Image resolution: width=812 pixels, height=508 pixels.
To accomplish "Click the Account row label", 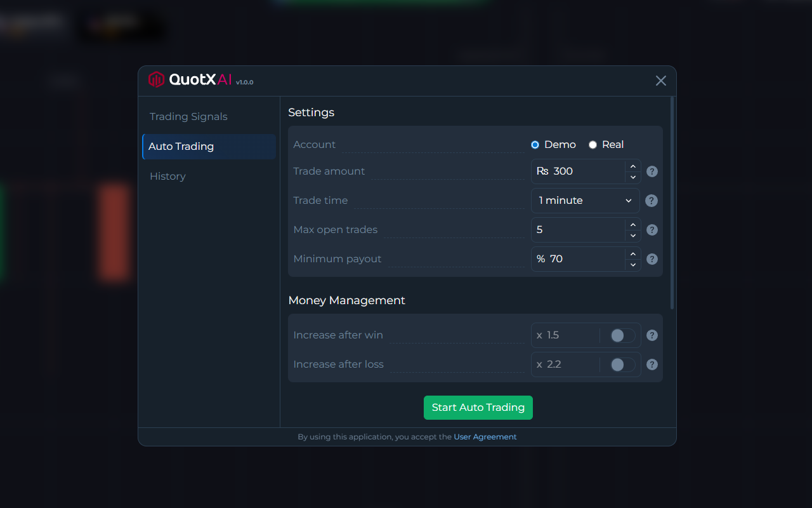I will tap(314, 145).
